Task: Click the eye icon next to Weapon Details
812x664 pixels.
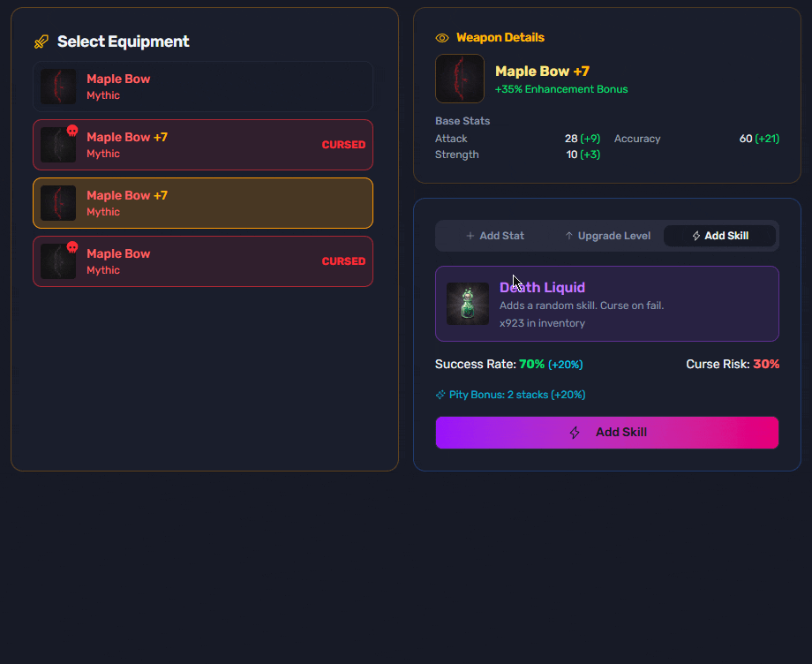Action: pos(442,38)
